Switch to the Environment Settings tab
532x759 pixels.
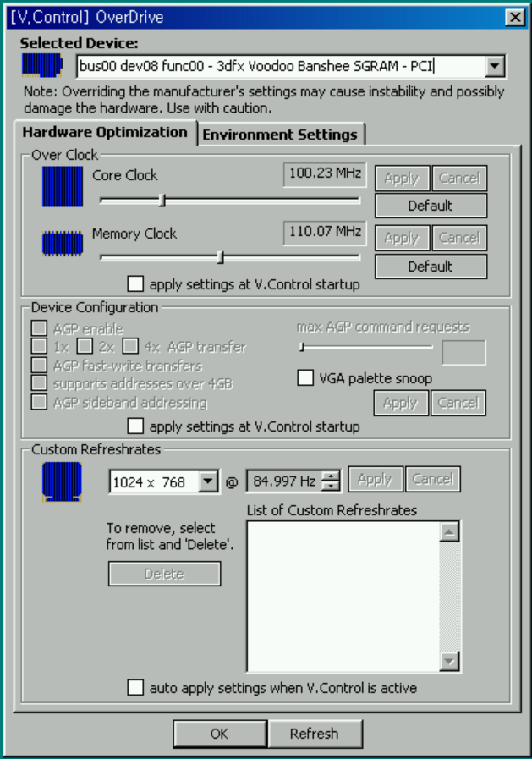(280, 135)
